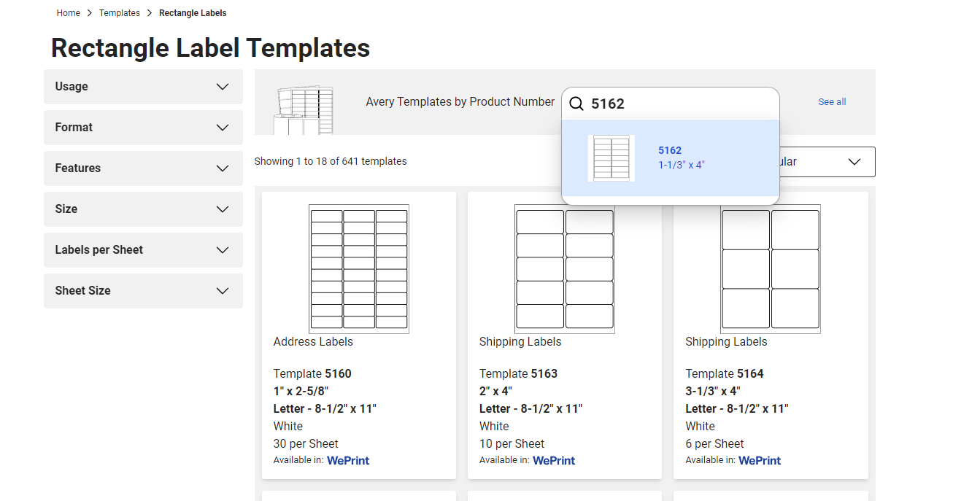
Task: Go to Home breadcrumb
Action: 69,13
